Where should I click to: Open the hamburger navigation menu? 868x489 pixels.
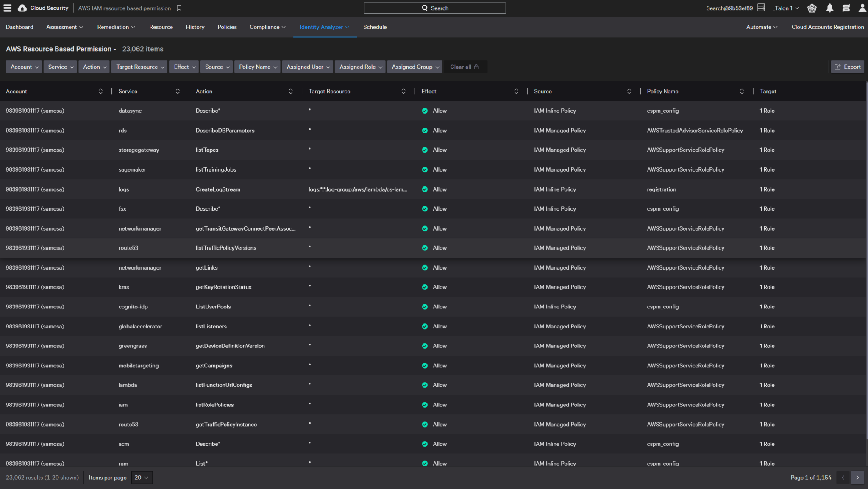point(7,8)
